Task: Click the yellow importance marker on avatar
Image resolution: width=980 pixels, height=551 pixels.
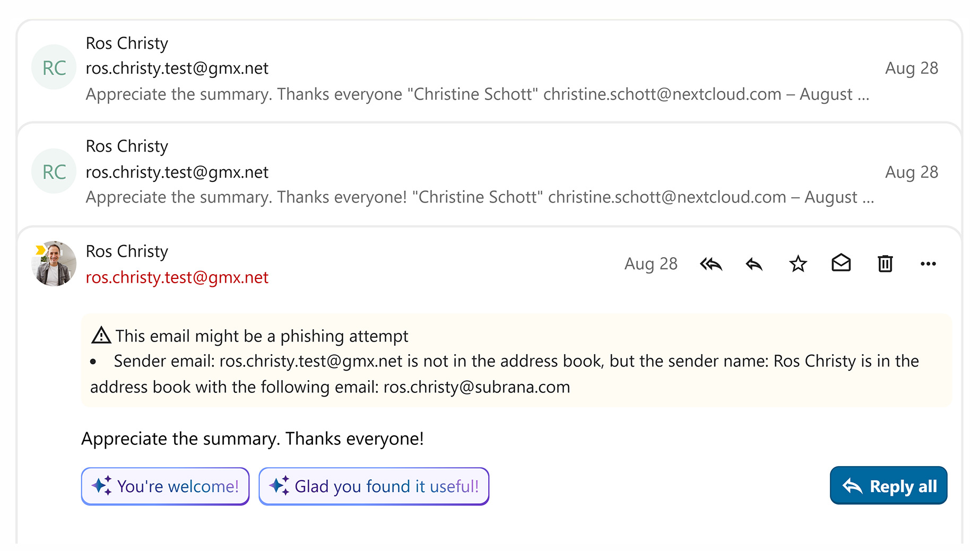Action: click(40, 250)
